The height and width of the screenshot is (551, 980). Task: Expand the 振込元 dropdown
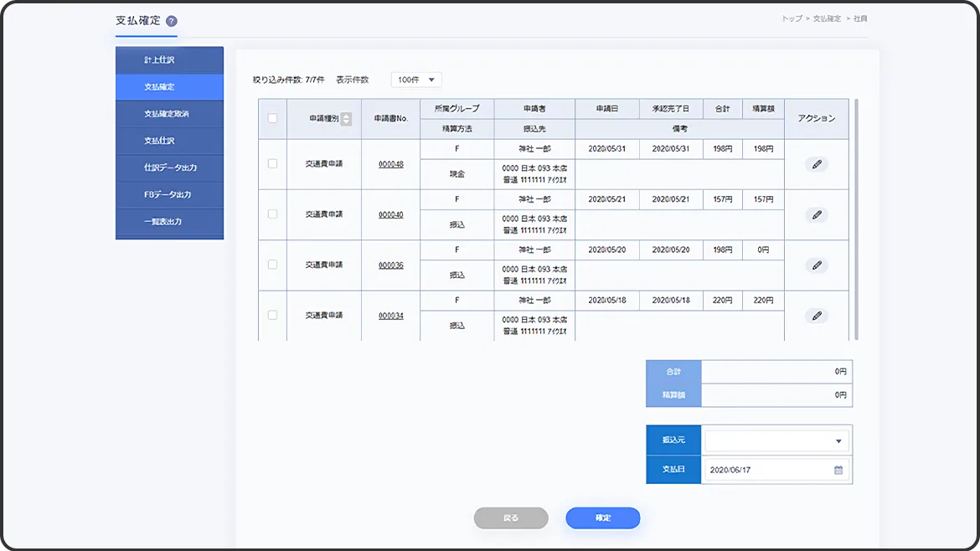[776, 441]
